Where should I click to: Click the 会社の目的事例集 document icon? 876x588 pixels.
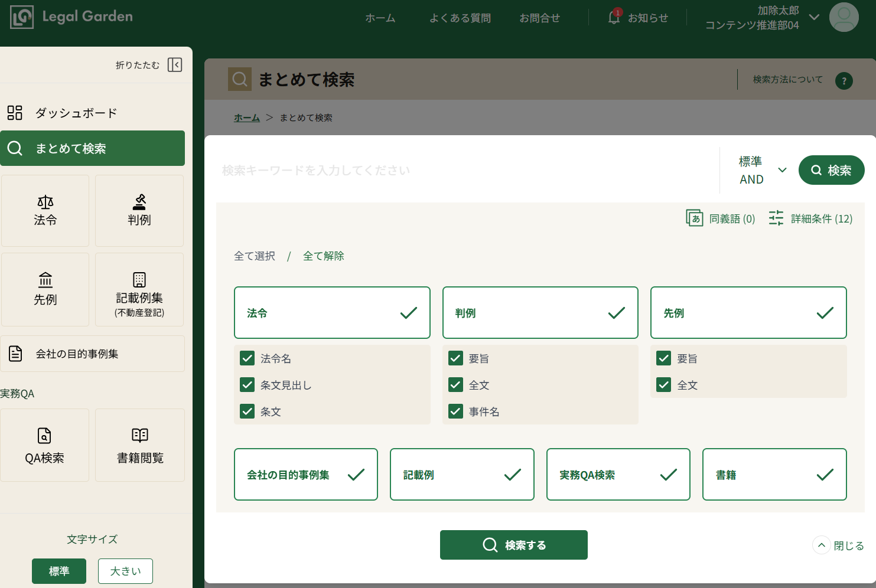pos(15,354)
